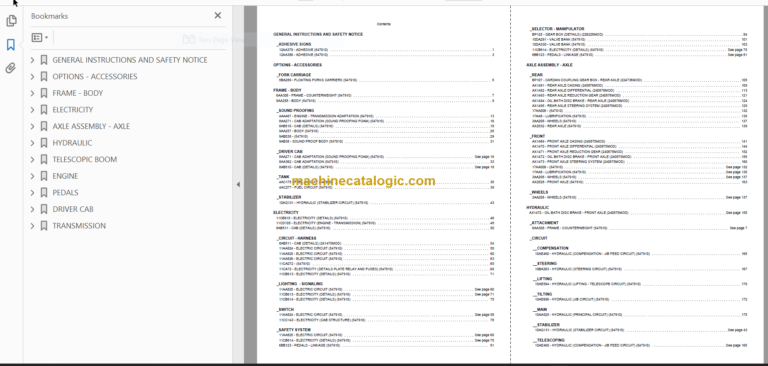Open the Attachments paperclip panel icon
768x366 pixels.
click(11, 68)
